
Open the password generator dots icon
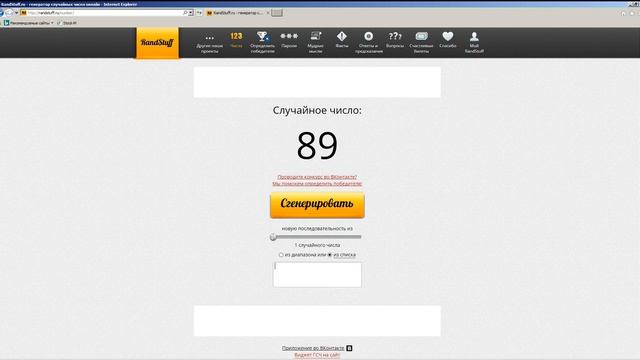(289, 36)
